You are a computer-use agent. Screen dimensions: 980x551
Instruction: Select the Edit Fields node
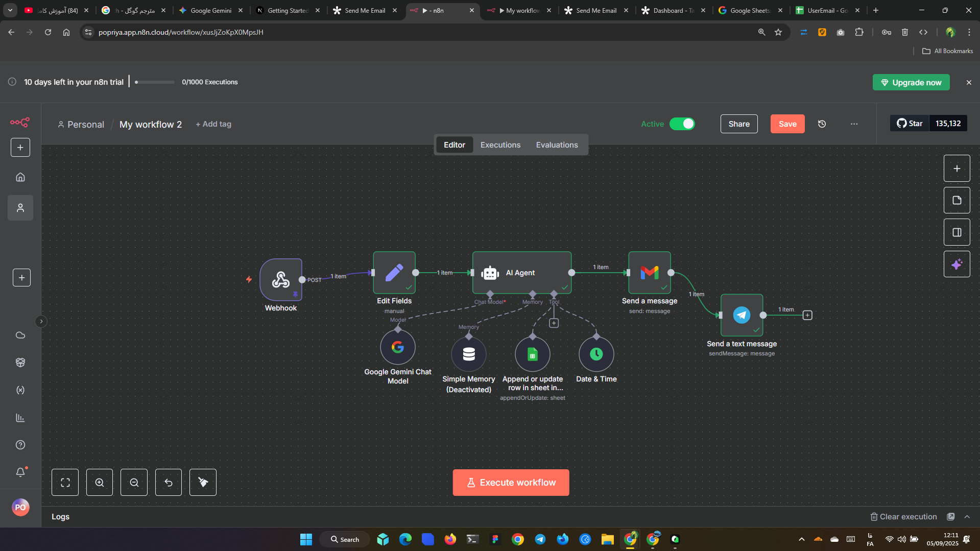394,273
